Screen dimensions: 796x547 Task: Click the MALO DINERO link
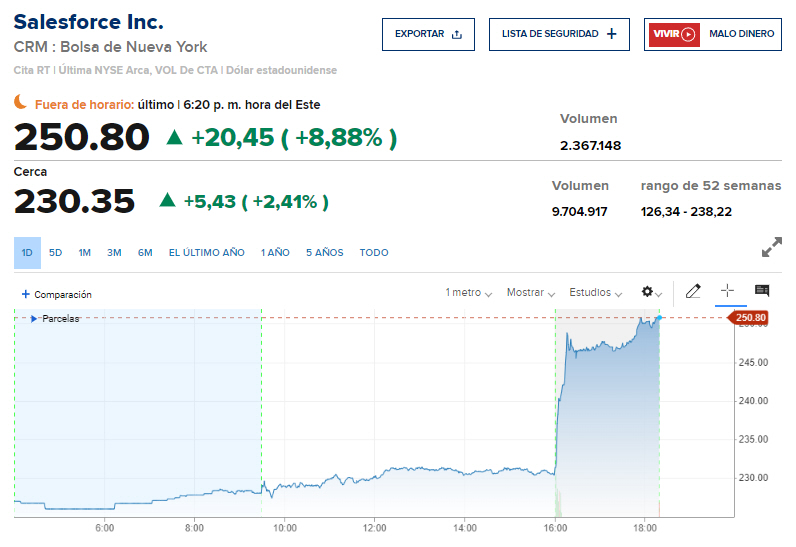(x=741, y=34)
